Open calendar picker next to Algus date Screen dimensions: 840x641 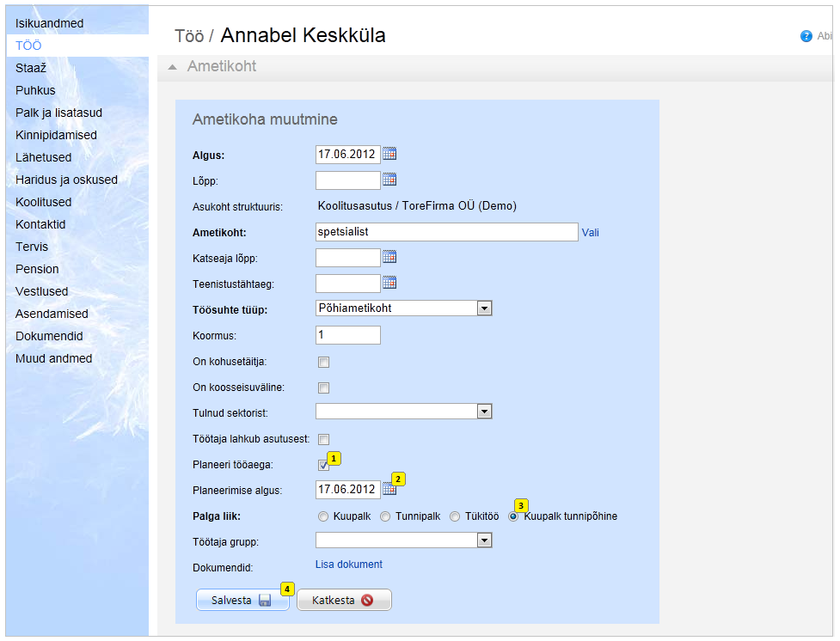click(389, 155)
